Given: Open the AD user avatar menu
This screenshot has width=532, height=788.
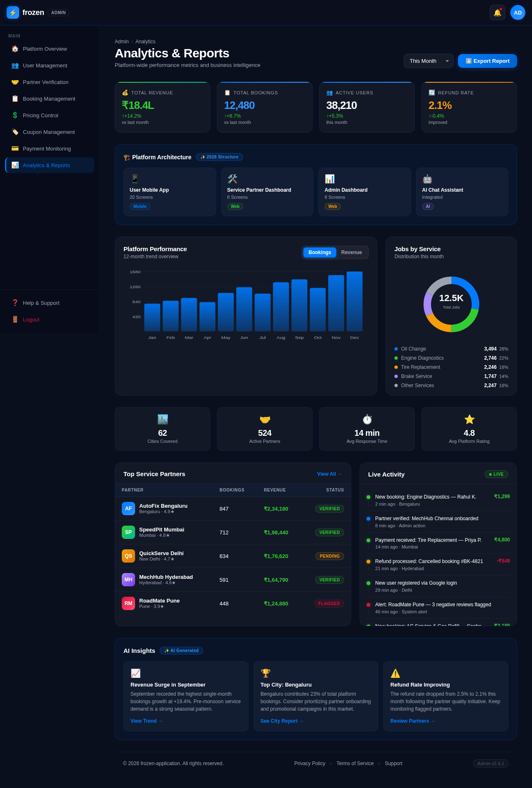Looking at the screenshot, I should (x=518, y=12).
